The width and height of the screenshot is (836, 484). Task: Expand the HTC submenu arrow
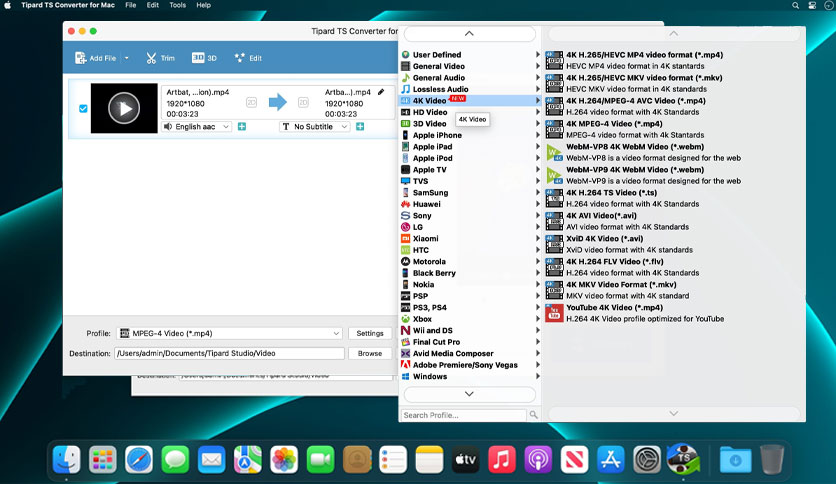(537, 250)
